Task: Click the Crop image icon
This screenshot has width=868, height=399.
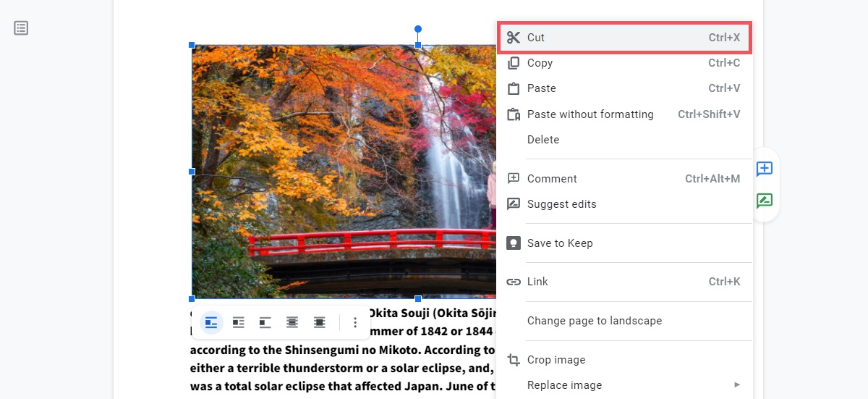Action: (x=514, y=360)
